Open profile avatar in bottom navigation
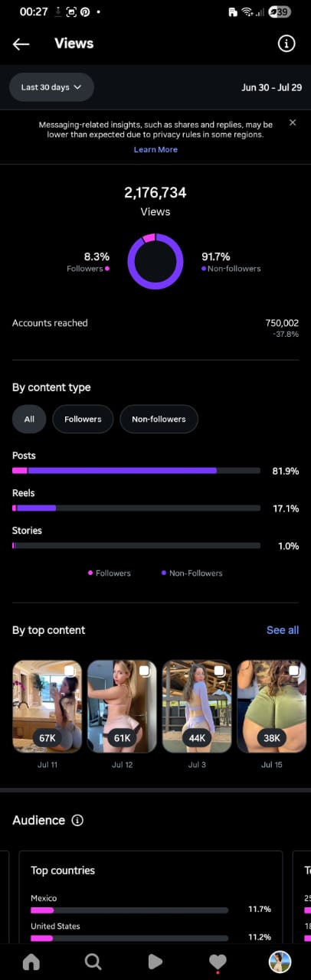 click(x=280, y=962)
